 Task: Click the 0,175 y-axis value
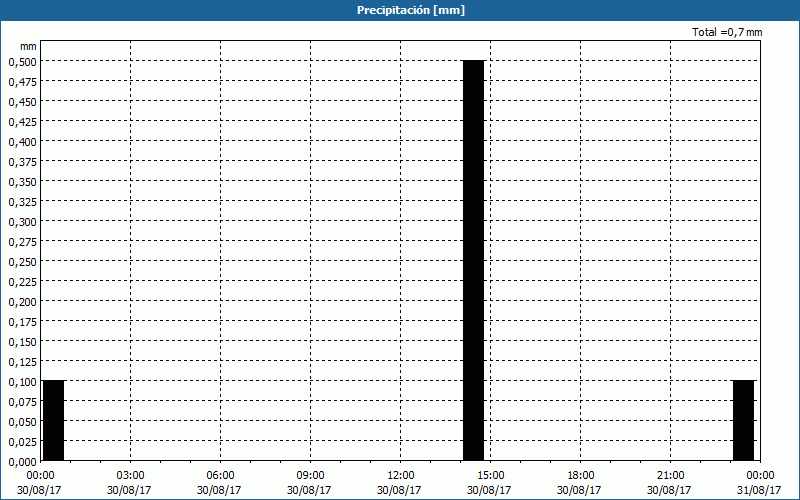(22, 321)
